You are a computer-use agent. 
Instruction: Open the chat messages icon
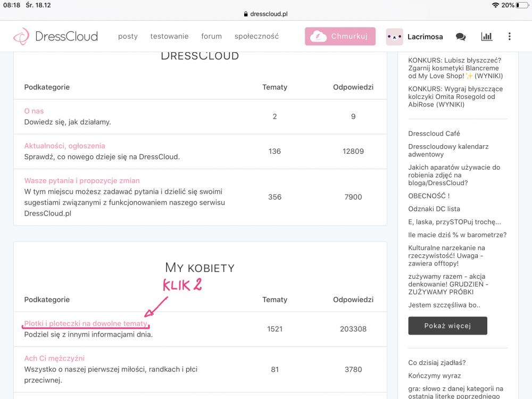click(461, 37)
